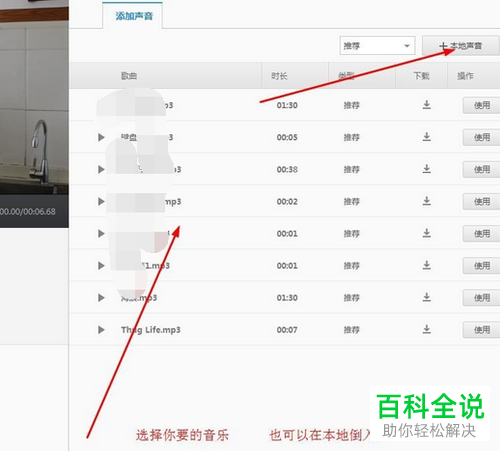Add a local sound with 本地声音
Image resolution: width=500 pixels, height=451 pixels.
click(x=461, y=46)
